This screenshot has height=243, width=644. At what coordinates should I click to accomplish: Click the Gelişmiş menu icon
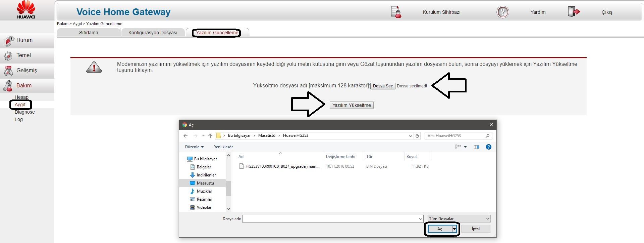[8, 71]
